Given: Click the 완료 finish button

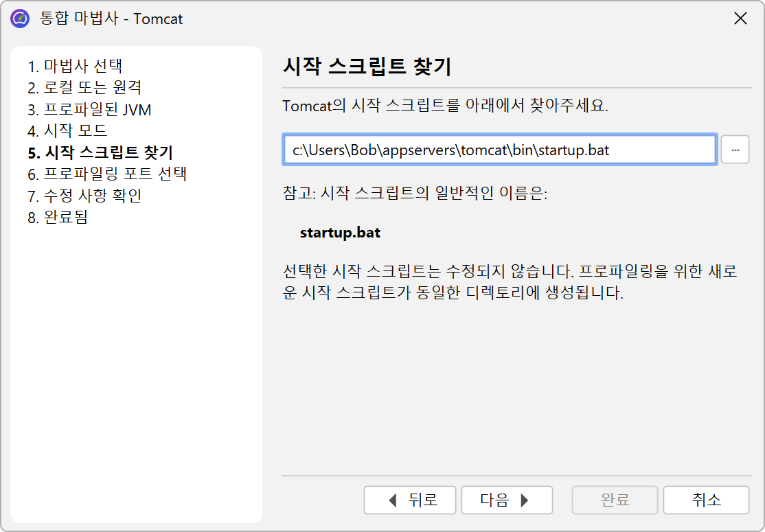Looking at the screenshot, I should pos(615,500).
